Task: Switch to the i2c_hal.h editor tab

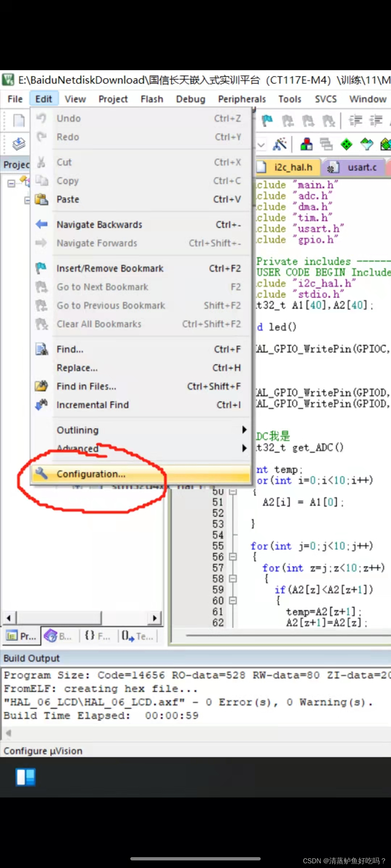Action: click(x=288, y=167)
